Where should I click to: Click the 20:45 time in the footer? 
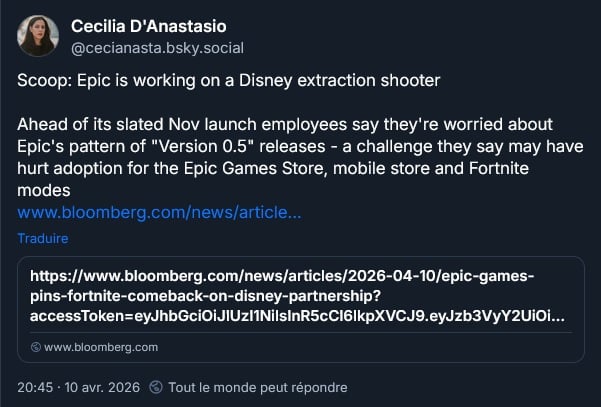[36, 387]
